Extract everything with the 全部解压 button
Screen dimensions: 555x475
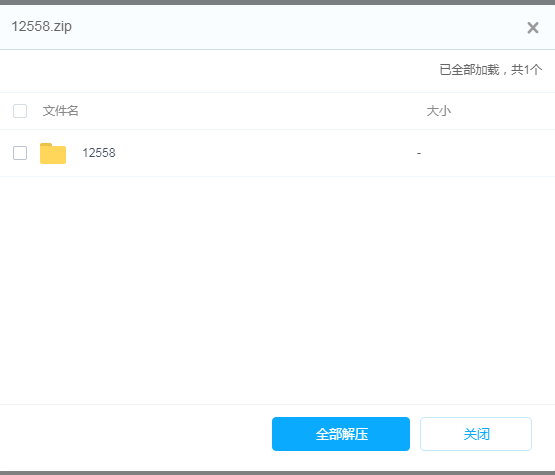[x=341, y=434]
